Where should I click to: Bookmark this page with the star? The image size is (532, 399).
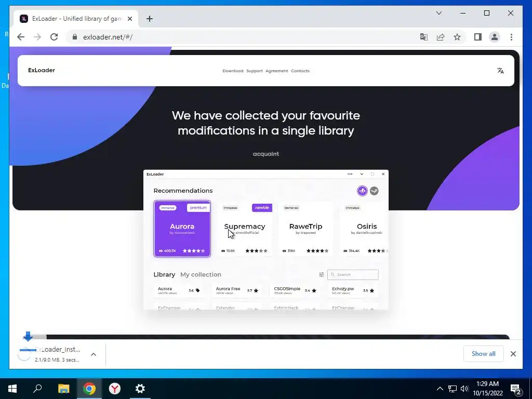pyautogui.click(x=457, y=37)
